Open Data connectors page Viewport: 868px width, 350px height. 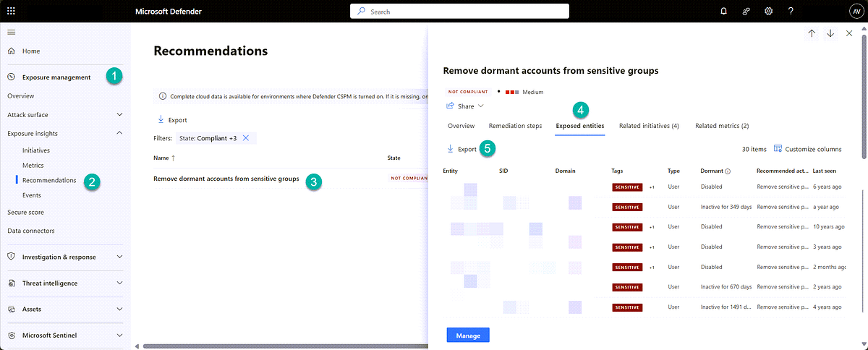[31, 231]
